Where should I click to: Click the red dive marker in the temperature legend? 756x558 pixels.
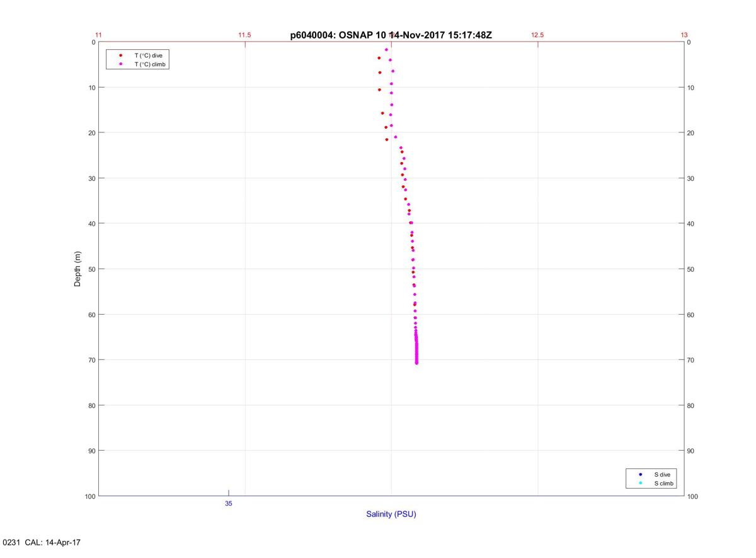coord(120,55)
